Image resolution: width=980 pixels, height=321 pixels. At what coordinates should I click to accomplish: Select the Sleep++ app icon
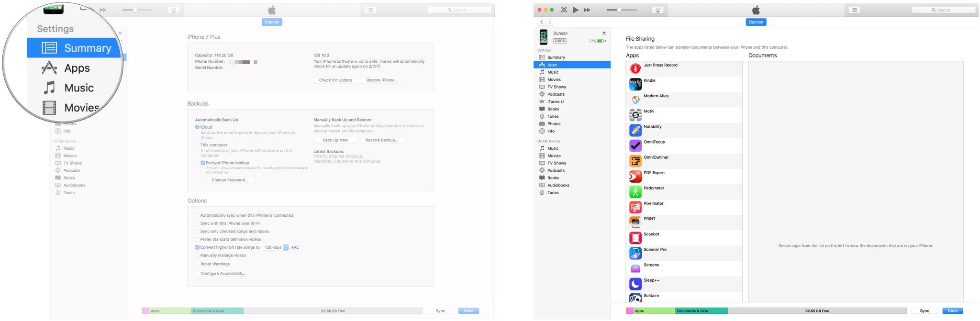click(x=635, y=284)
